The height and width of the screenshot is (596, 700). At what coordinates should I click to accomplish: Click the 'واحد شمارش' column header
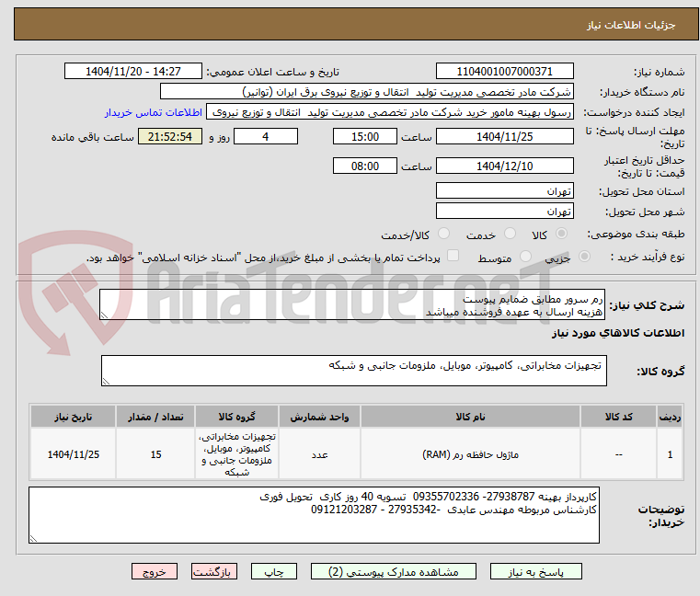pos(319,417)
